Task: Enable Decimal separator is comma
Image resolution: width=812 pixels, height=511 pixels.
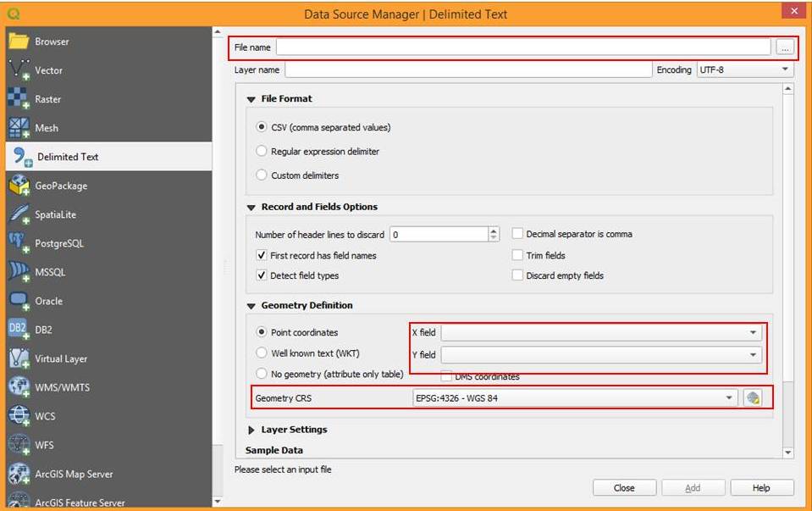Action: [x=517, y=234]
